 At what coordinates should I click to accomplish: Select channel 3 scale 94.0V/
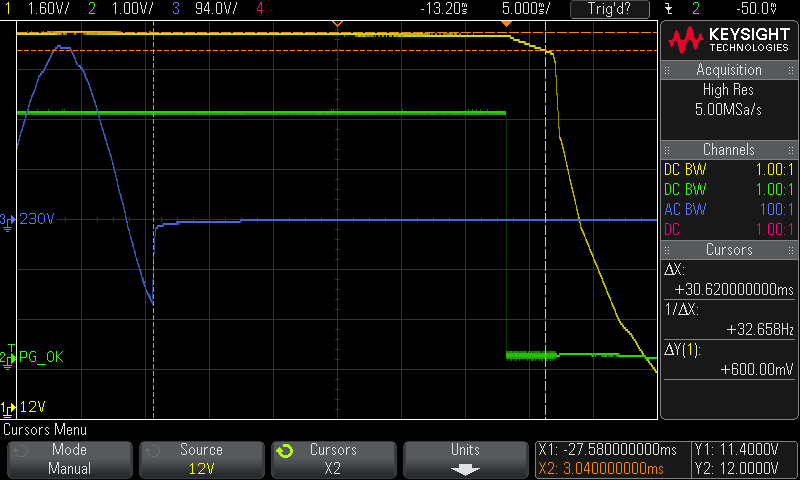(216, 8)
